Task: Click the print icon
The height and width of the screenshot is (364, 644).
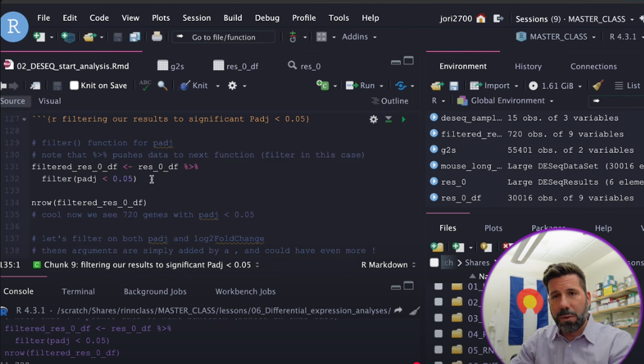Action: coord(157,37)
